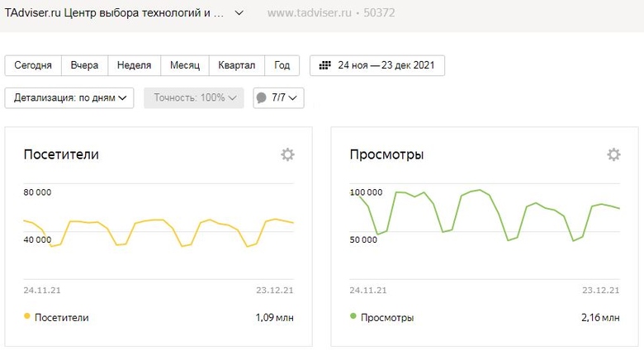The image size is (644, 355).
Task: Open the Детализация: по дням dropdown
Action: [69, 98]
